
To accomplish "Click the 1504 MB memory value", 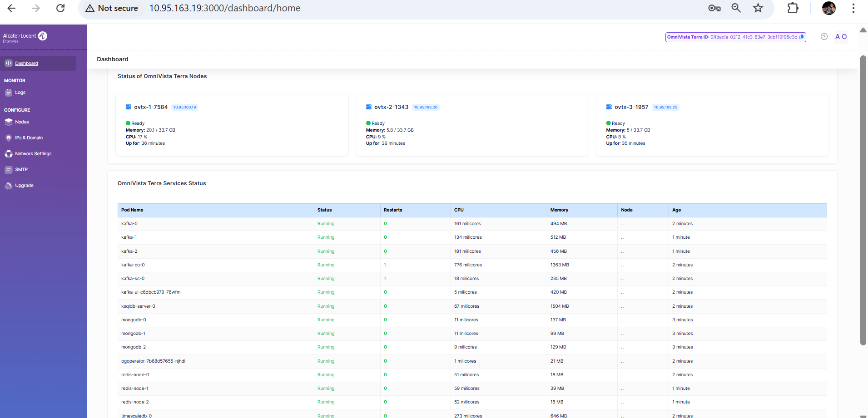I will (560, 306).
